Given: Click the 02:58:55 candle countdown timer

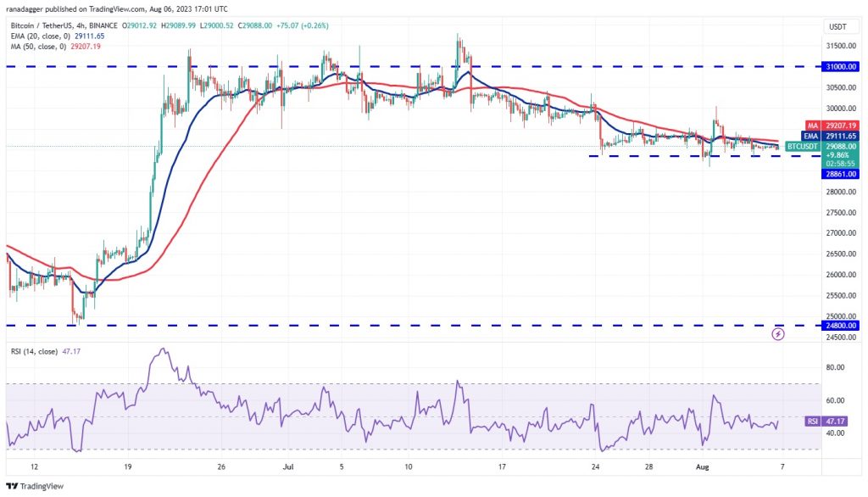Looking at the screenshot, I should (x=841, y=164).
